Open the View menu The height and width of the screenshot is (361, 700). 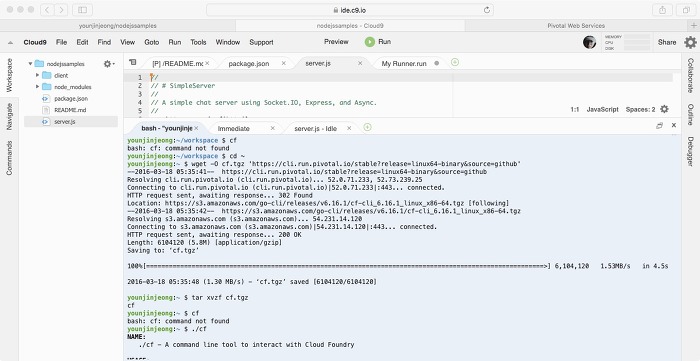point(127,42)
